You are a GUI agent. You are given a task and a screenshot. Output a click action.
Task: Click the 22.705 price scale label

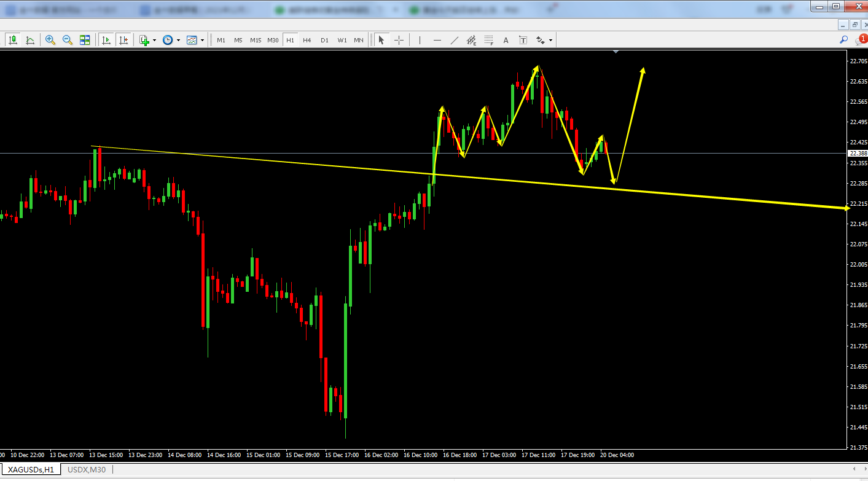click(858, 61)
